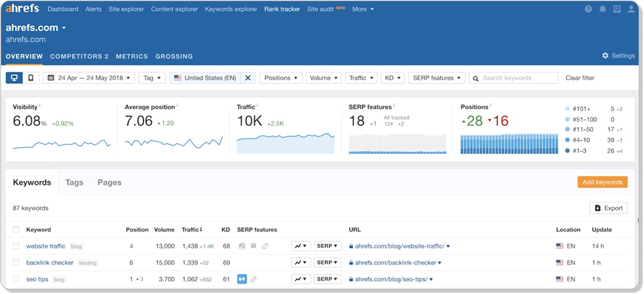Click the comment icon in the website traffic row
This screenshot has width=644, height=294.
tap(254, 246)
